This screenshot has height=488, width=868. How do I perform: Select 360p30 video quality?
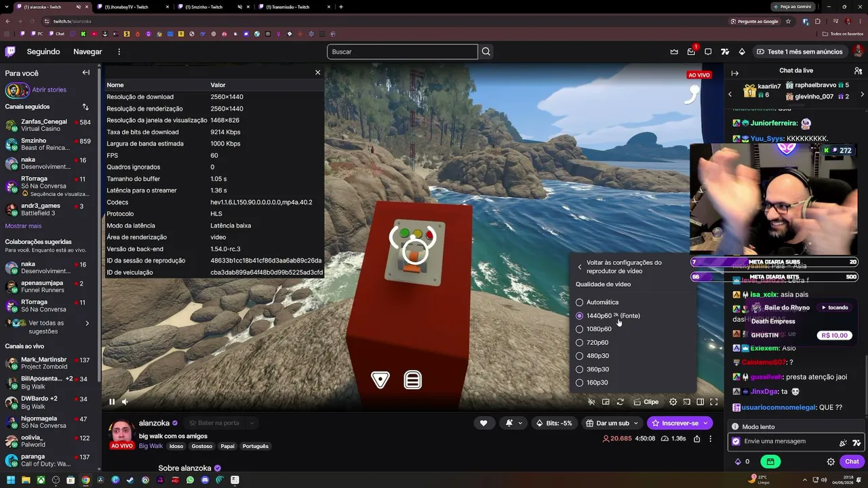point(592,369)
